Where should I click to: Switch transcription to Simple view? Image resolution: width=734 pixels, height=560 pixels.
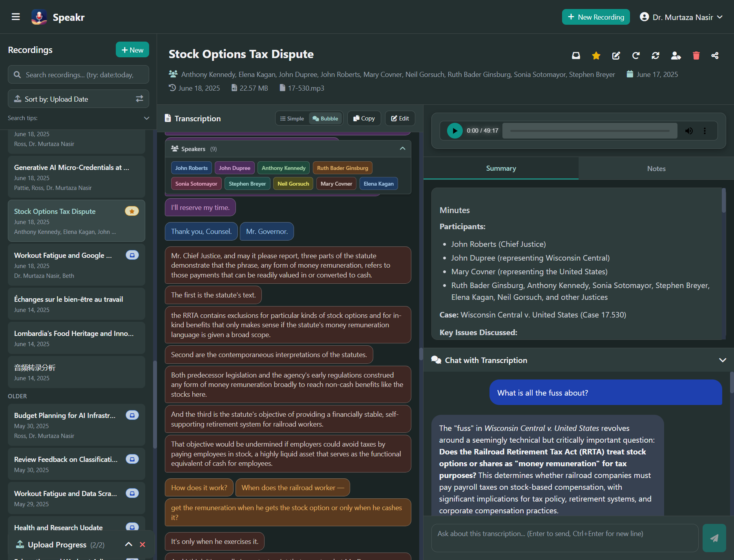click(x=292, y=119)
